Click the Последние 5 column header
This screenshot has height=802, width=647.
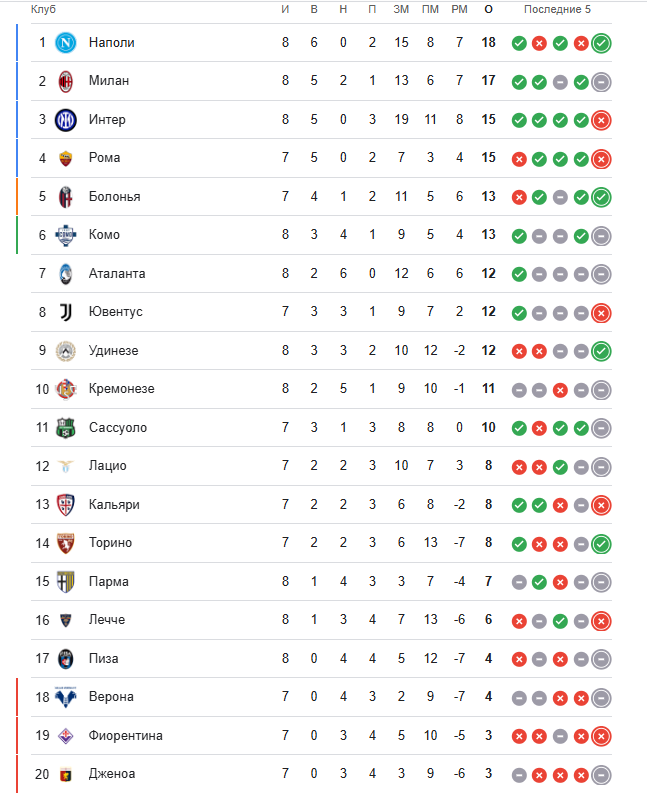[557, 9]
